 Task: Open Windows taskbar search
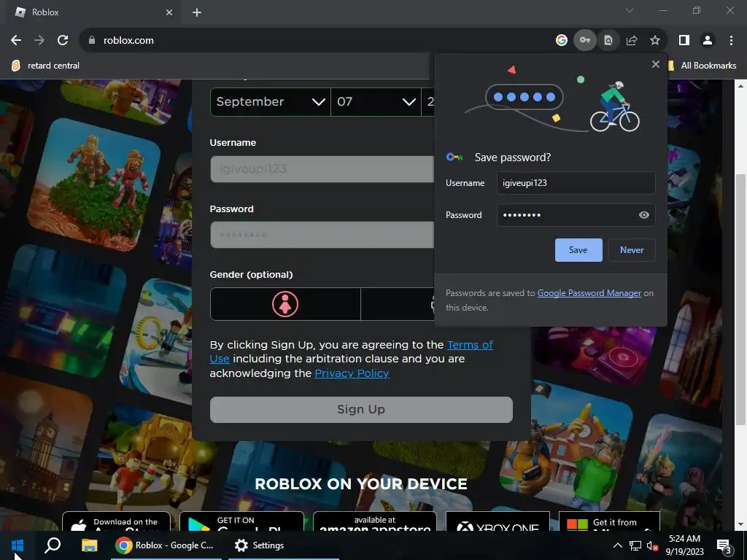pyautogui.click(x=53, y=545)
